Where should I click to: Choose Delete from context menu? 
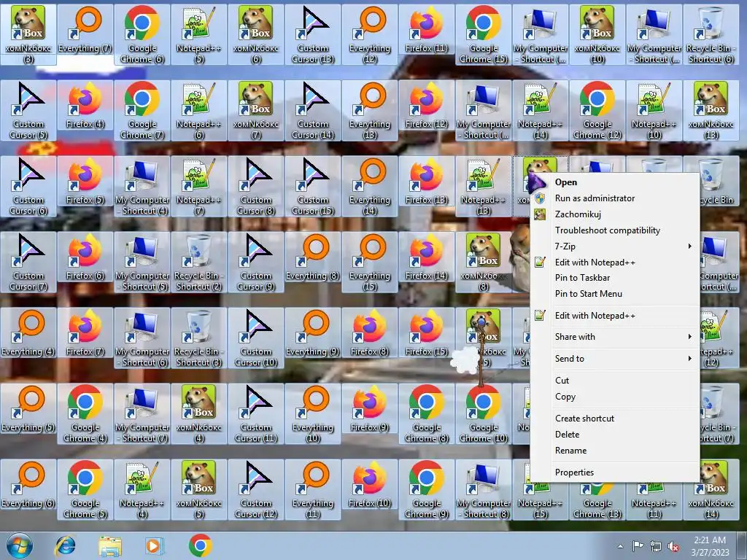click(x=614, y=435)
